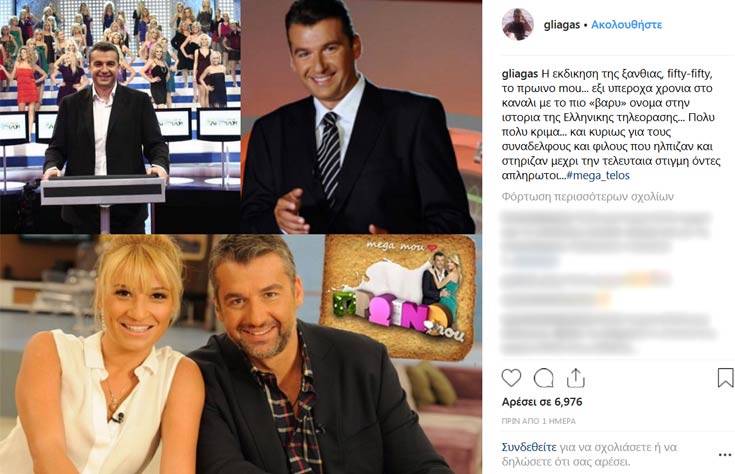Click the first blurred comment block
The image size is (735, 474).
(x=607, y=239)
